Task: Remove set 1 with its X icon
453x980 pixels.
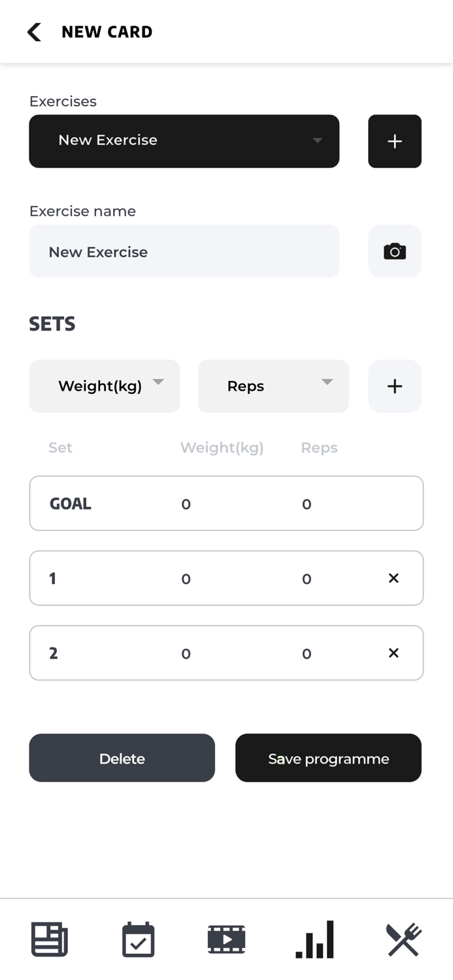Action: point(394,578)
